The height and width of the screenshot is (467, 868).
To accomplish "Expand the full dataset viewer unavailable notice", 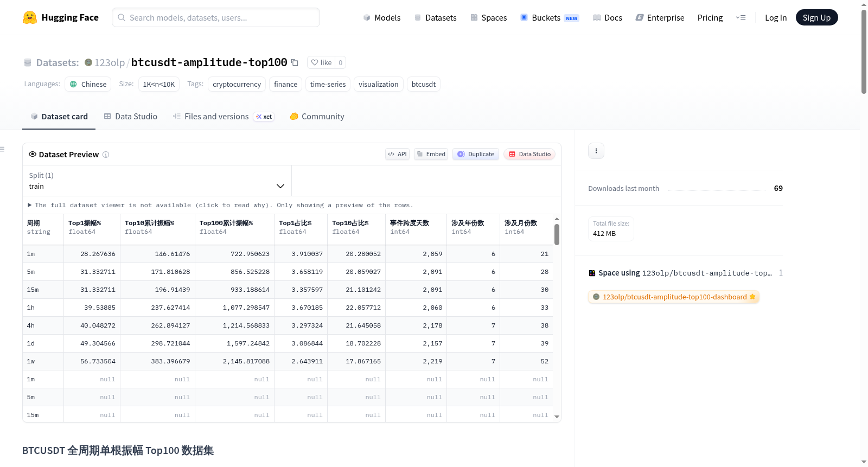I will [x=220, y=205].
